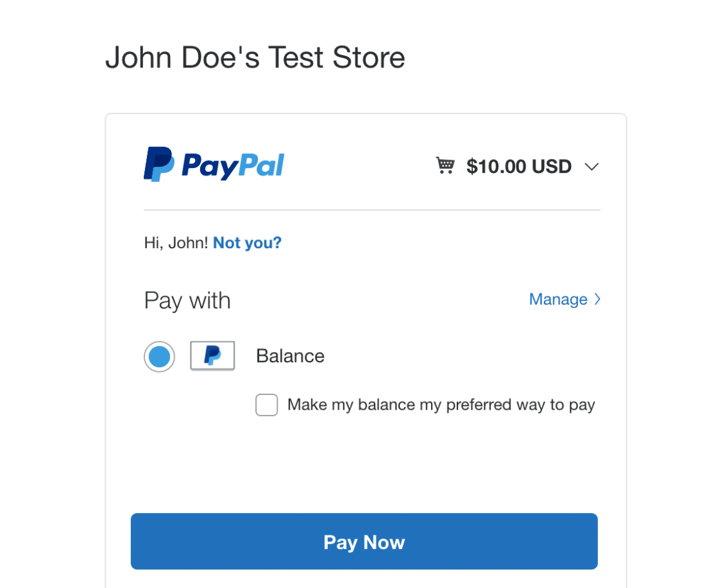Click the PayPal logo
Image resolution: width=716 pixels, height=588 pixels.
(214, 165)
